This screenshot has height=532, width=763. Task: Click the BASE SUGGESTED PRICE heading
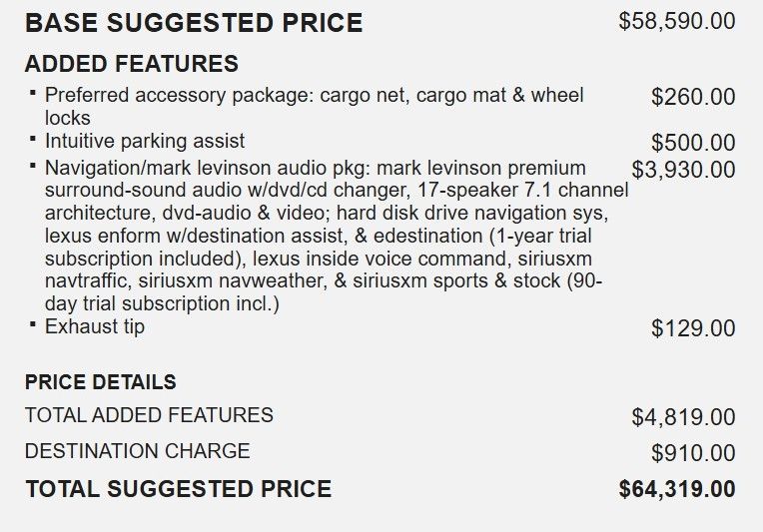194,23
